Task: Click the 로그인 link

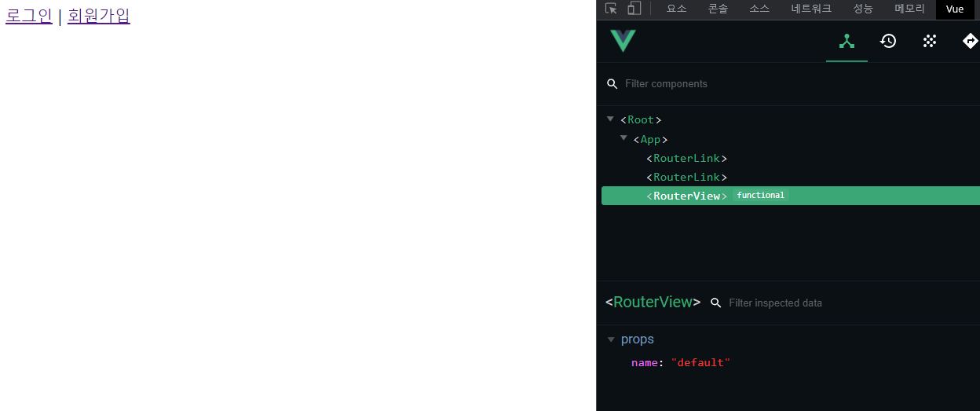Action: (x=29, y=16)
